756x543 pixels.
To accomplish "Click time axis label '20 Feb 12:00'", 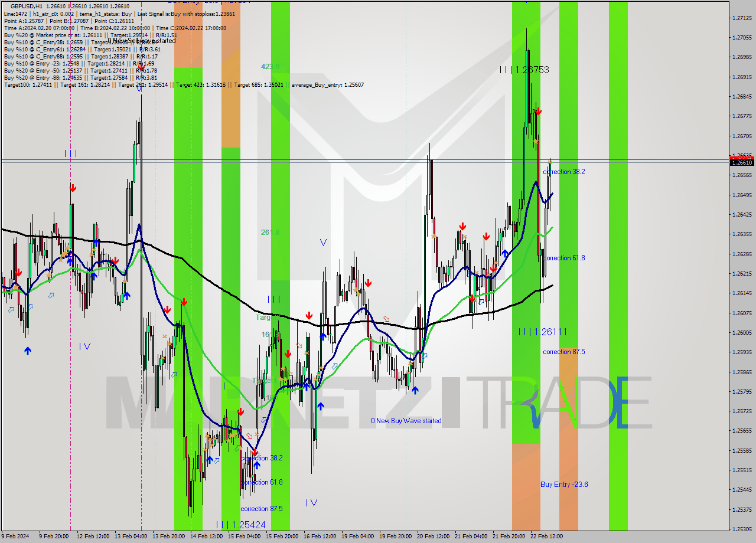I will click(433, 537).
